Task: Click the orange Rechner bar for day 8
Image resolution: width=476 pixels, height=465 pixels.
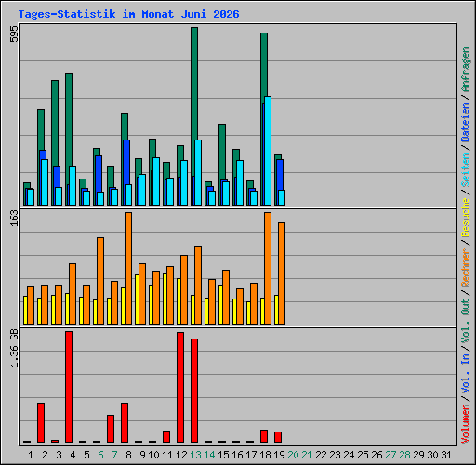Action: [128, 269]
